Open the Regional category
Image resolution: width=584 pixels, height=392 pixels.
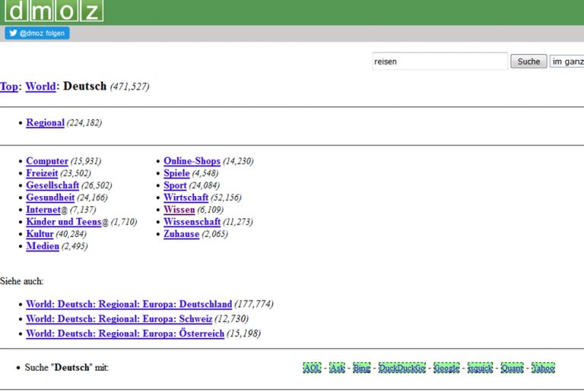click(x=45, y=123)
